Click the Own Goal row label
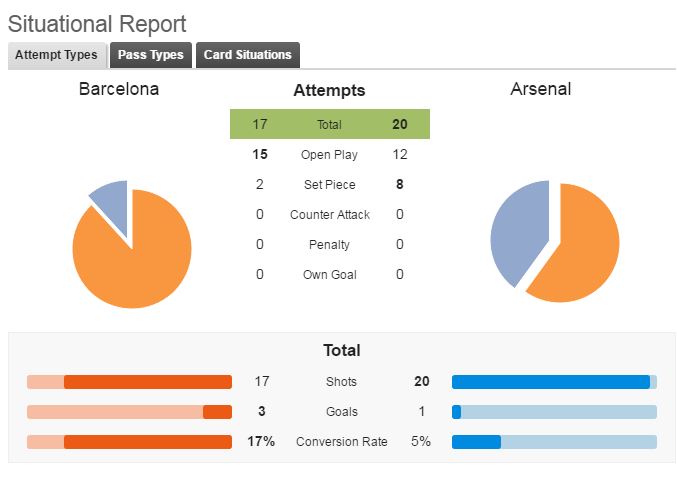This screenshot has width=677, height=480. 329,275
